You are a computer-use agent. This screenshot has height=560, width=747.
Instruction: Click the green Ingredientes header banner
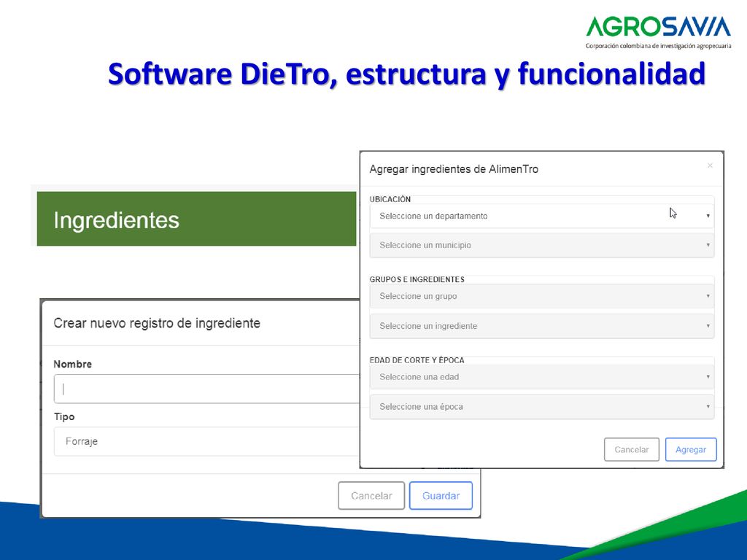(x=196, y=219)
